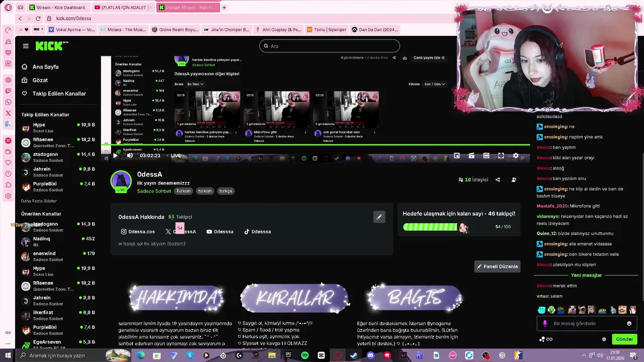
Task: Open the Odesssa TikTok link
Action: click(258, 232)
